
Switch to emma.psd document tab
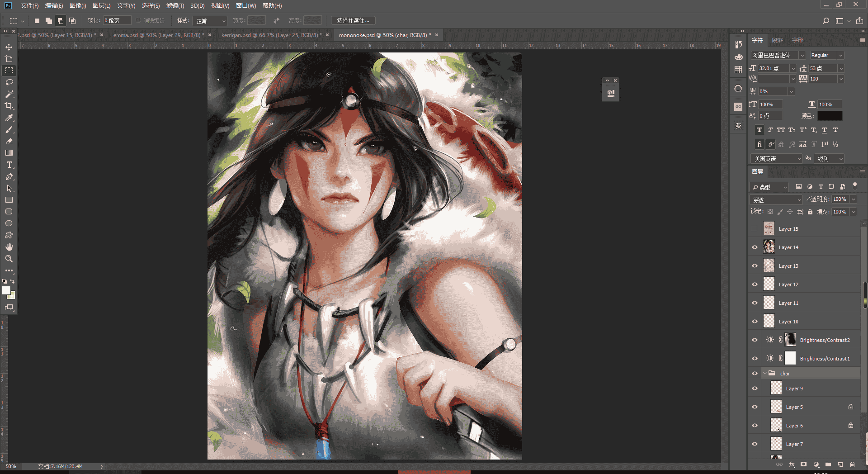(x=158, y=35)
